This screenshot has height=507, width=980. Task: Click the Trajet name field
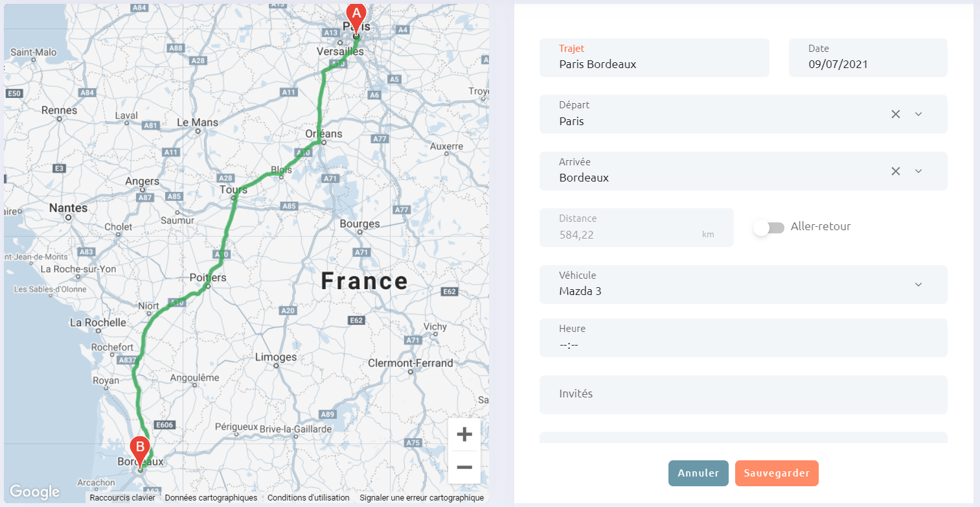(654, 64)
